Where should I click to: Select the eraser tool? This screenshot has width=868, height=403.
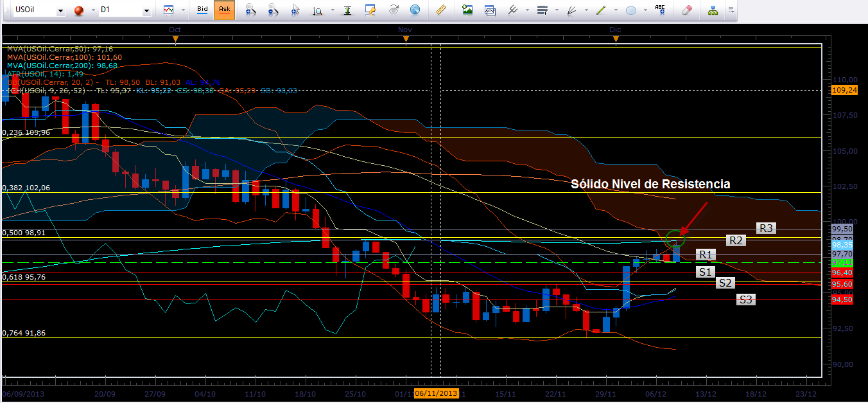pyautogui.click(x=686, y=10)
